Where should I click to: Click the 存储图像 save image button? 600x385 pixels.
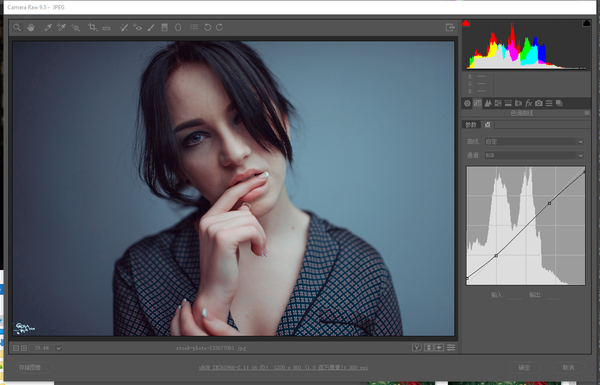pos(34,367)
